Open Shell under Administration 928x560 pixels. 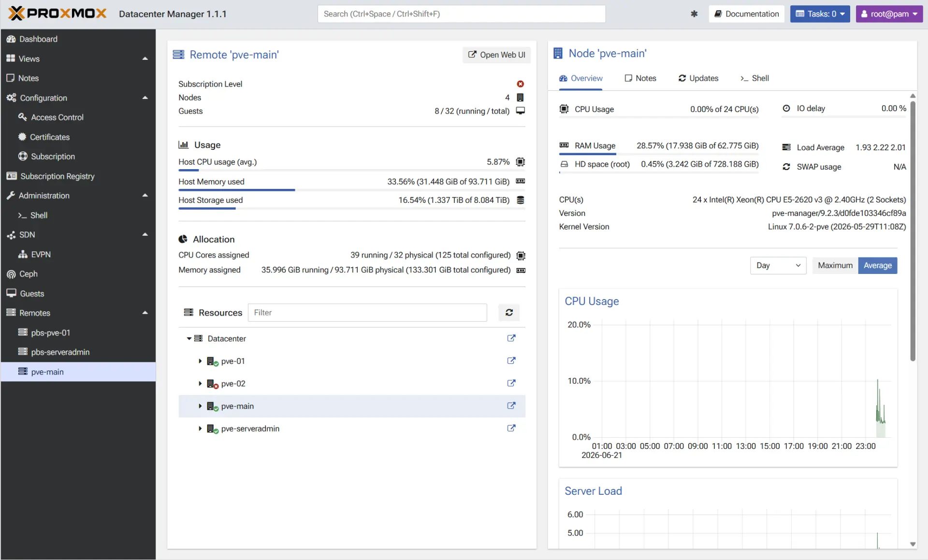click(x=78, y=215)
